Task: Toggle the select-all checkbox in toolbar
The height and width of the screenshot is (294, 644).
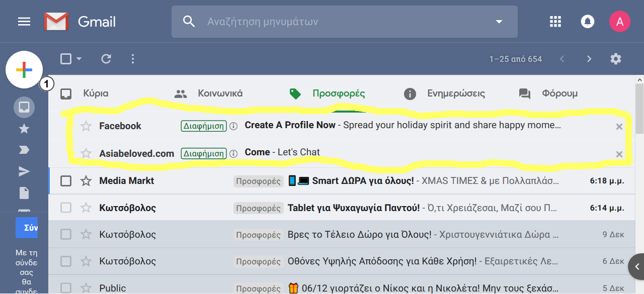Action: 66,59
